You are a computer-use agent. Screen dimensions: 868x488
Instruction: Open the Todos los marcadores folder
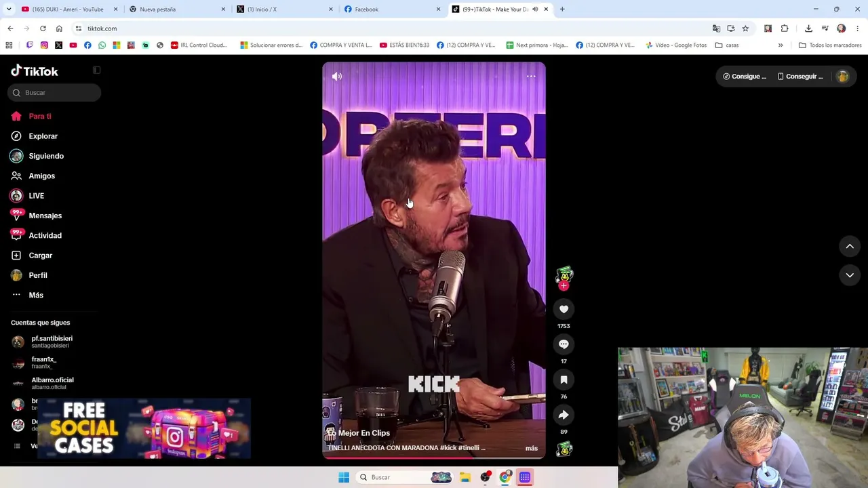830,45
